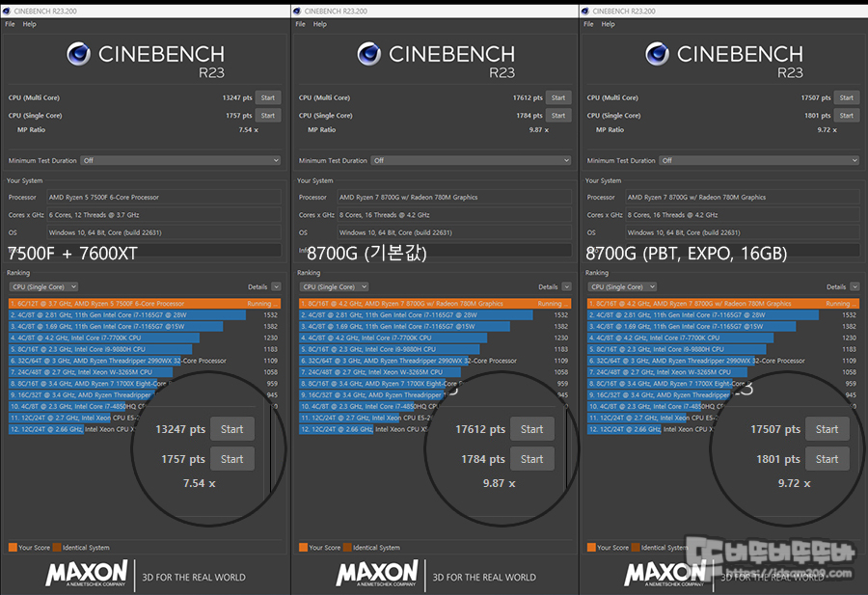
Task: Click the Cinebench sphere logo in right window
Action: pyautogui.click(x=657, y=54)
